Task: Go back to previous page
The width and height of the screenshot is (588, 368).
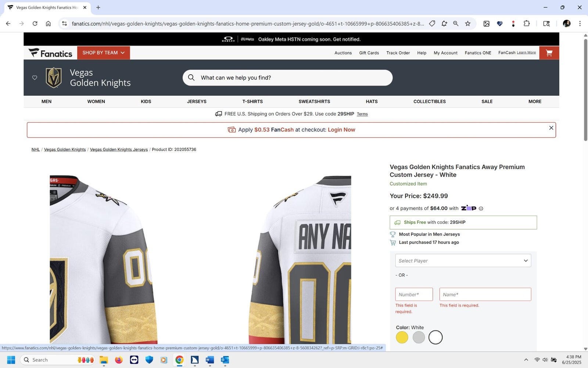Action: point(8,24)
